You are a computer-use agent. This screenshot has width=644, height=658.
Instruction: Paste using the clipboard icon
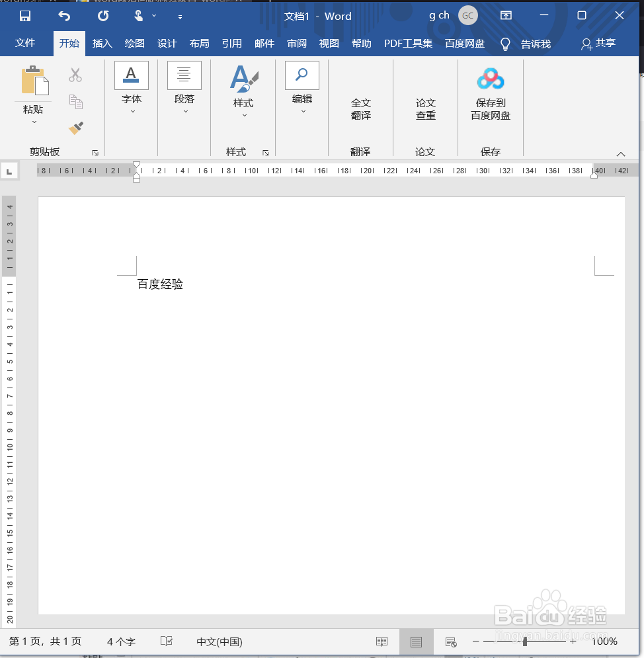[x=34, y=80]
